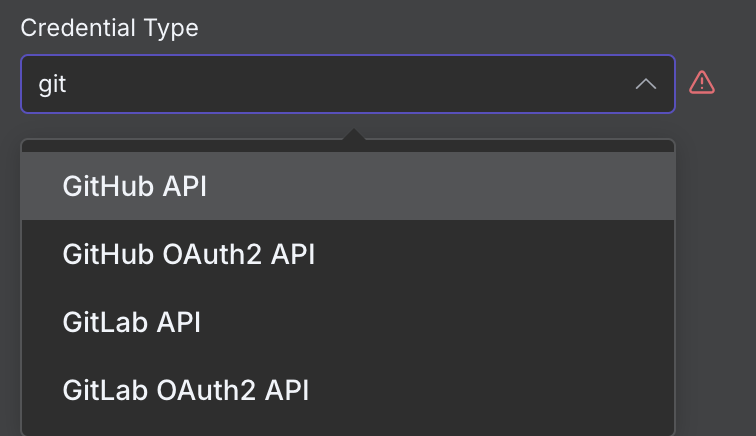Collapse the Credential Type dropdown chevron
Screen dimensions: 756x436
646,84
